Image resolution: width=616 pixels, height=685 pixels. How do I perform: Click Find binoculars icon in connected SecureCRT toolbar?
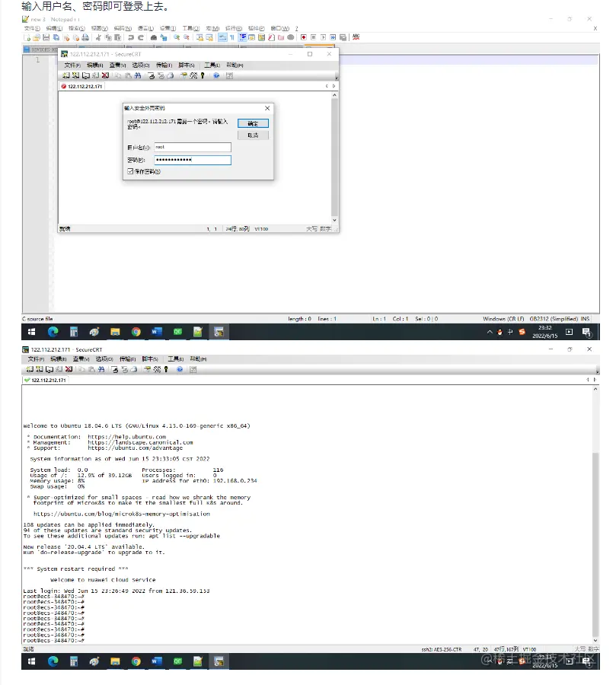(101, 370)
